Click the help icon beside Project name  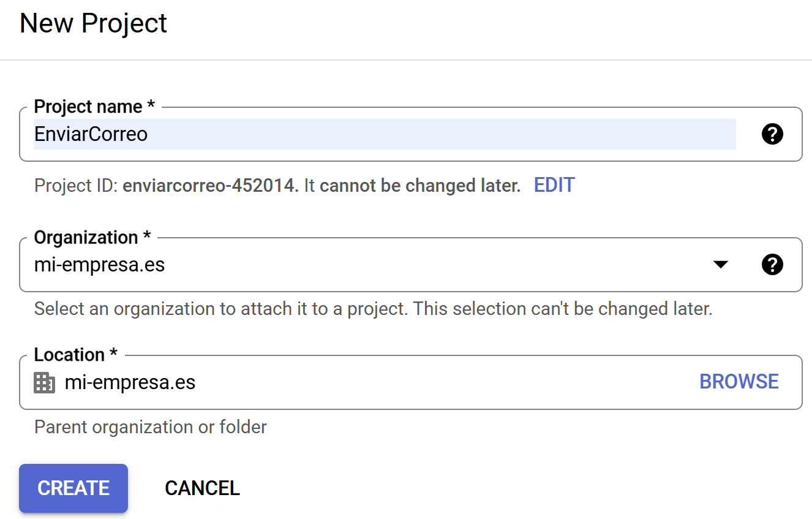[x=772, y=134]
